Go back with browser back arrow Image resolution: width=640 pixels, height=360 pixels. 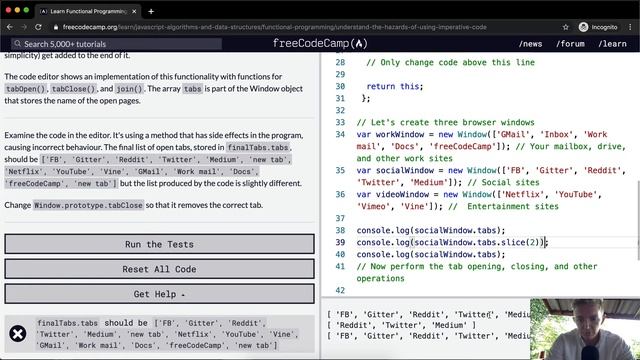(10, 27)
